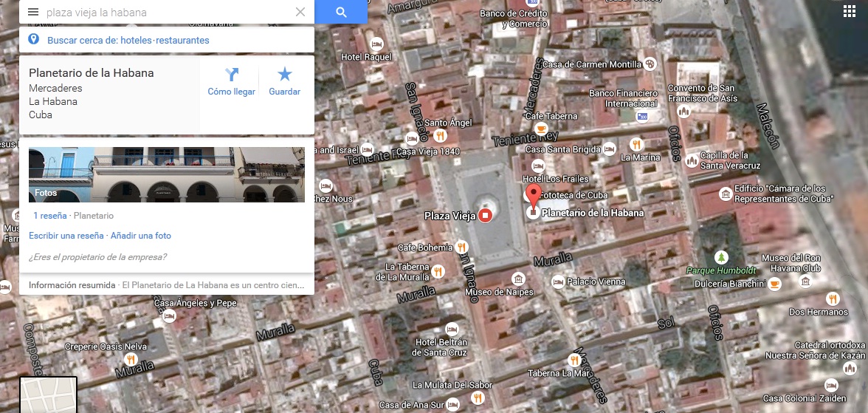This screenshot has width=868, height=413.
Task: Open the hamburger menu in search bar
Action: pyautogui.click(x=33, y=13)
